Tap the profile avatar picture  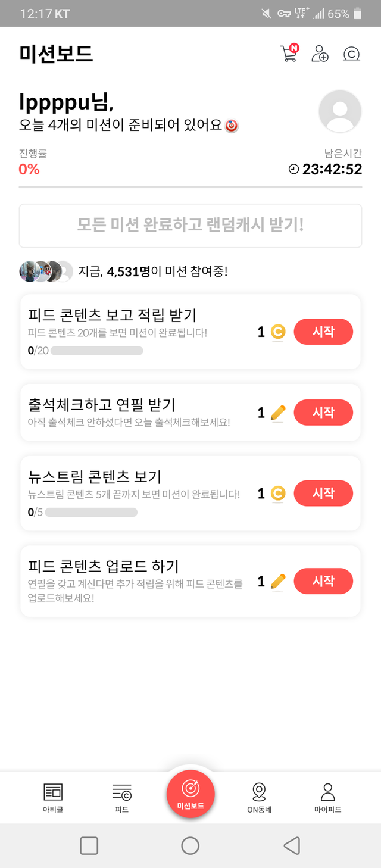(x=340, y=111)
